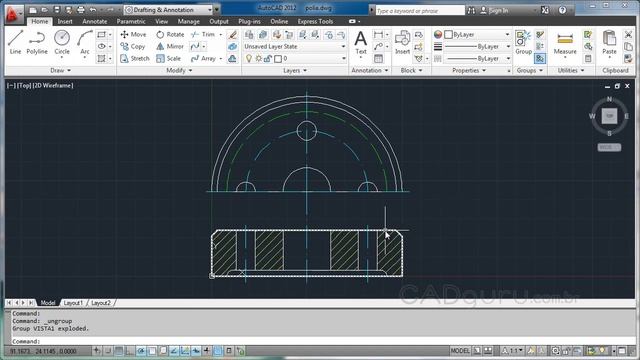
Task: Switch to the Annotate ribbon tab
Action: pyautogui.click(x=94, y=21)
